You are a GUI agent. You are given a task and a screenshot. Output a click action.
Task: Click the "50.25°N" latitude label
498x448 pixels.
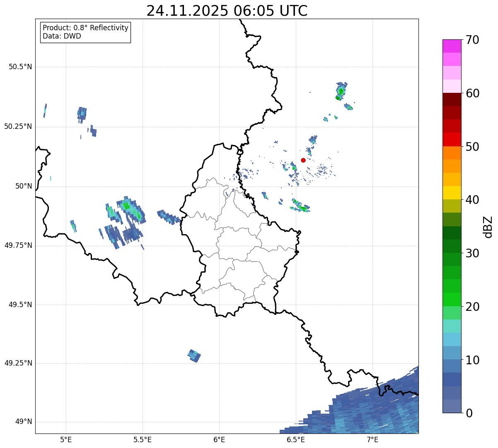tap(18, 126)
